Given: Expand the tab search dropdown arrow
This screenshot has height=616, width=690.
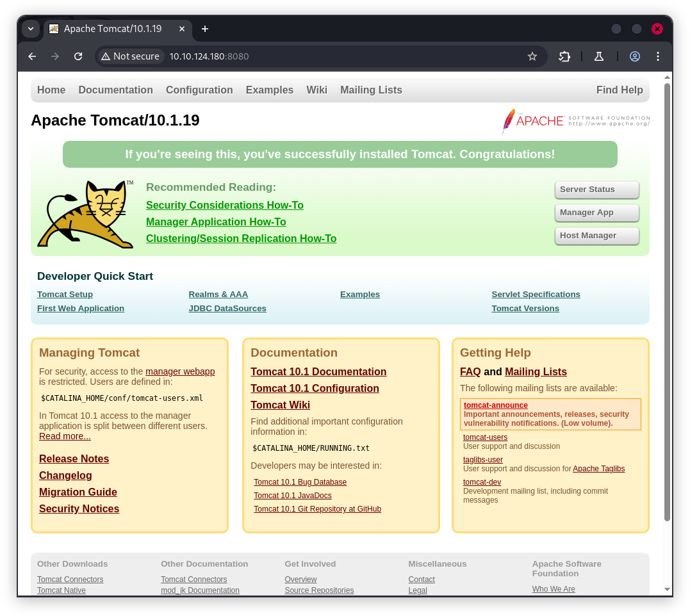Looking at the screenshot, I should point(31,29).
